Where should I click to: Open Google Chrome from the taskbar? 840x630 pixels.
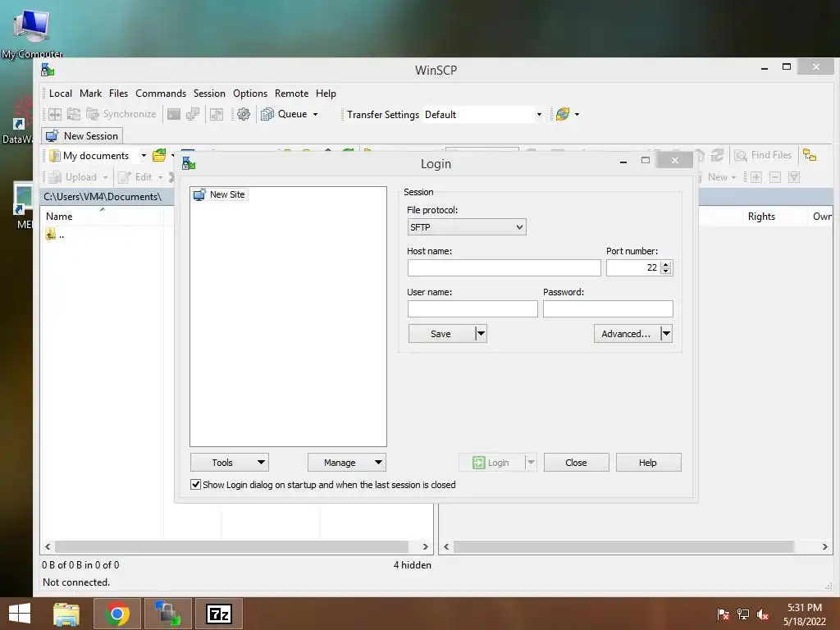(117, 614)
